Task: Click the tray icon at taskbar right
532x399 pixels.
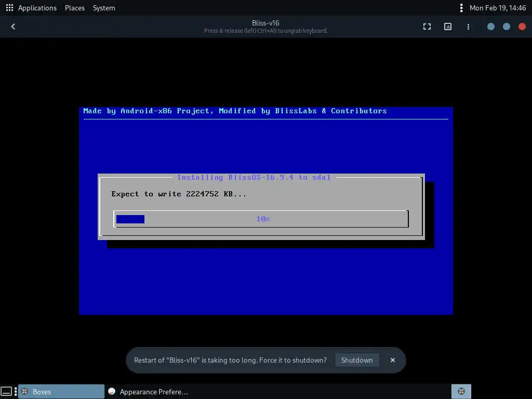Action: click(x=461, y=391)
